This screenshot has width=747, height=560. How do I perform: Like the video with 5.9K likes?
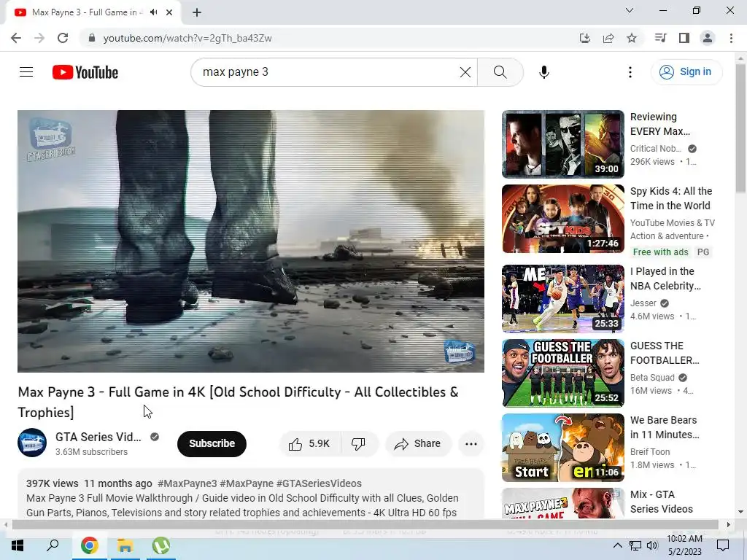click(309, 444)
